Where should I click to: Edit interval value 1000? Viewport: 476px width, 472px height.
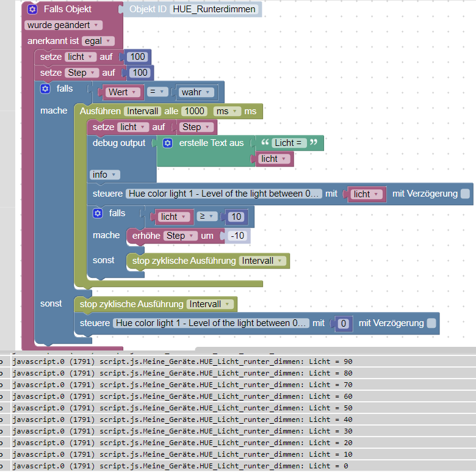click(x=194, y=112)
